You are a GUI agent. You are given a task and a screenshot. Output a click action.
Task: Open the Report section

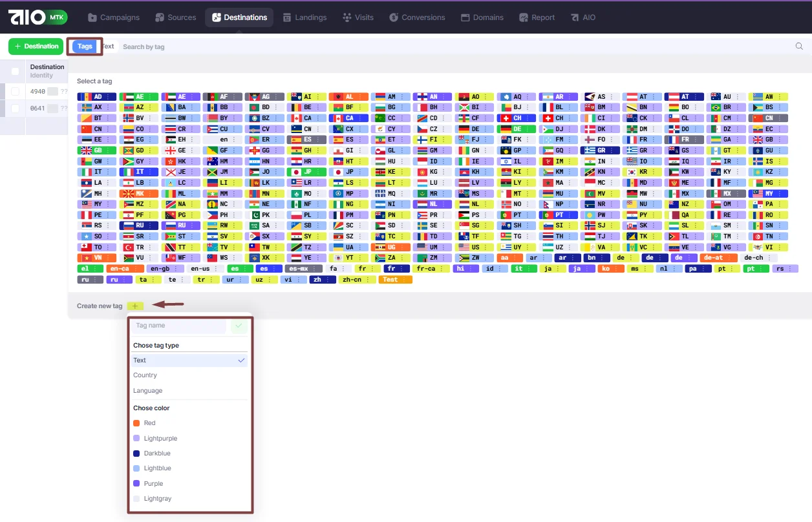point(537,17)
